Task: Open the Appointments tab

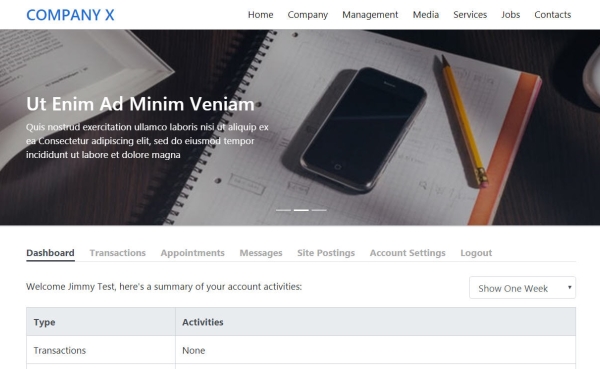Action: pyautogui.click(x=192, y=253)
